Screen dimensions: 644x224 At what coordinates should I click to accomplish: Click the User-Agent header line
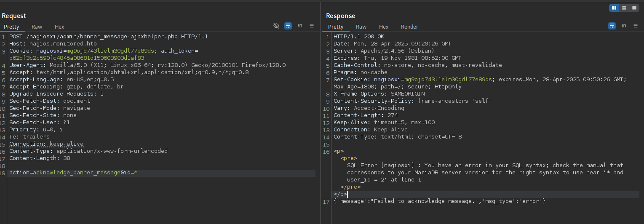click(x=147, y=65)
